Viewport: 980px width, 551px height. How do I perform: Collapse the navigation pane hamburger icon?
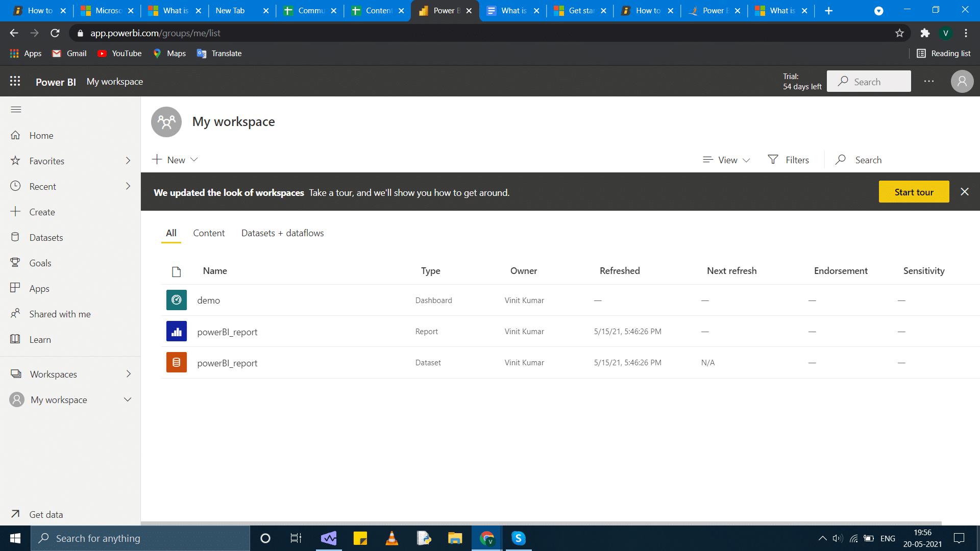(x=16, y=109)
